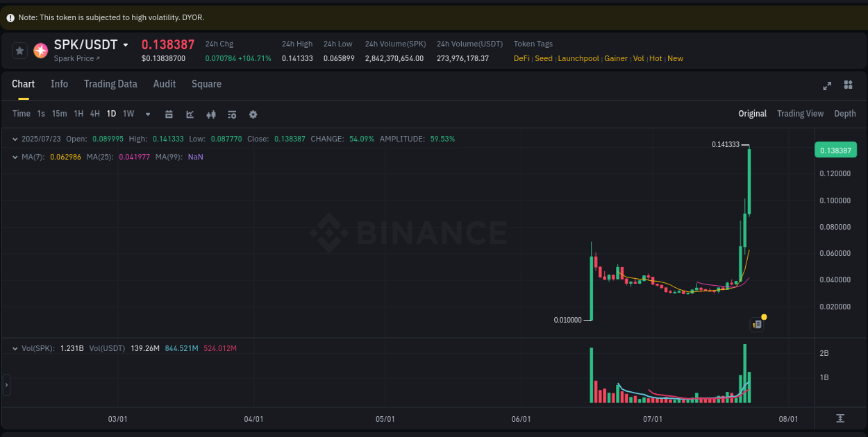
Task: Click the green 0.138387 price marker
Action: tap(835, 149)
